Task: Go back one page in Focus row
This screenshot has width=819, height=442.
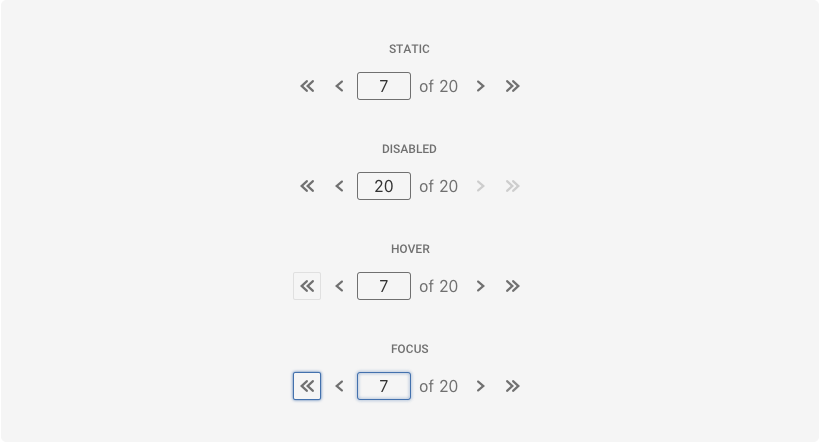Action: tap(339, 386)
